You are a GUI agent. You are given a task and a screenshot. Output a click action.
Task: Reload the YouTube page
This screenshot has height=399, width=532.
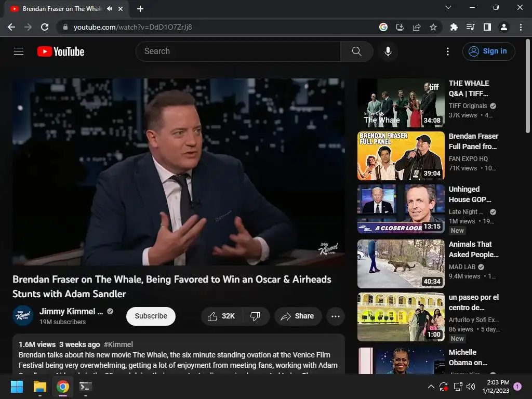pos(45,27)
